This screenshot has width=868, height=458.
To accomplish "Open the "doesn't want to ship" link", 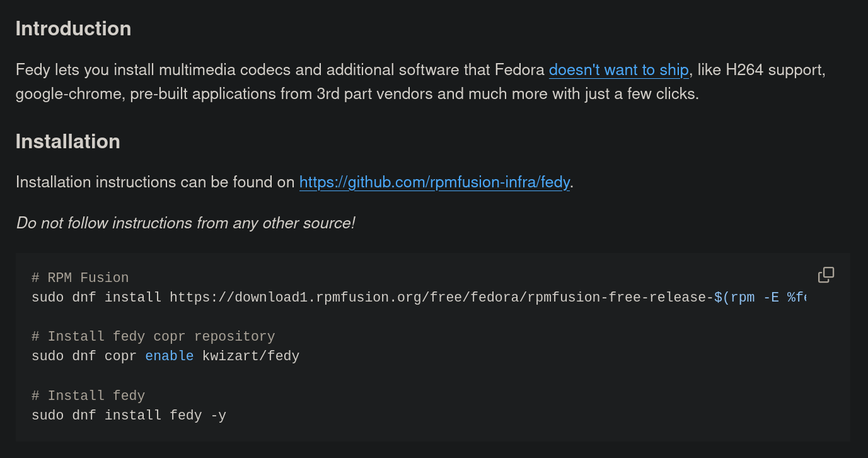I will 618,69.
